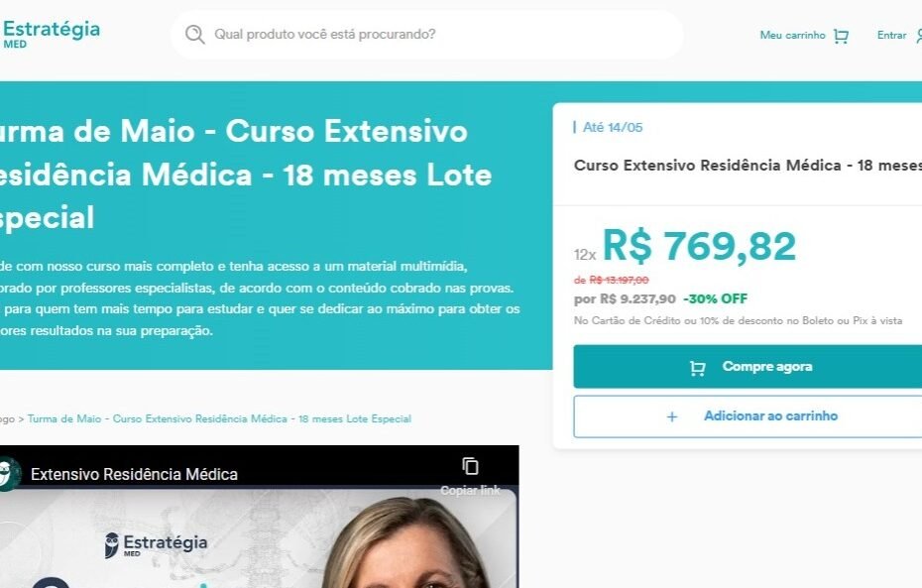
Task: Click the Curso Extensivo product name in card
Action: [748, 166]
